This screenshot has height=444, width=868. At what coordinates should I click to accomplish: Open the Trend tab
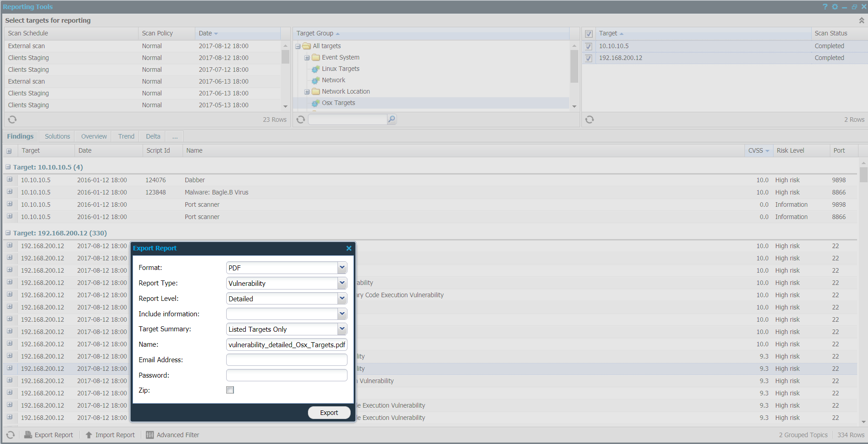pyautogui.click(x=126, y=136)
